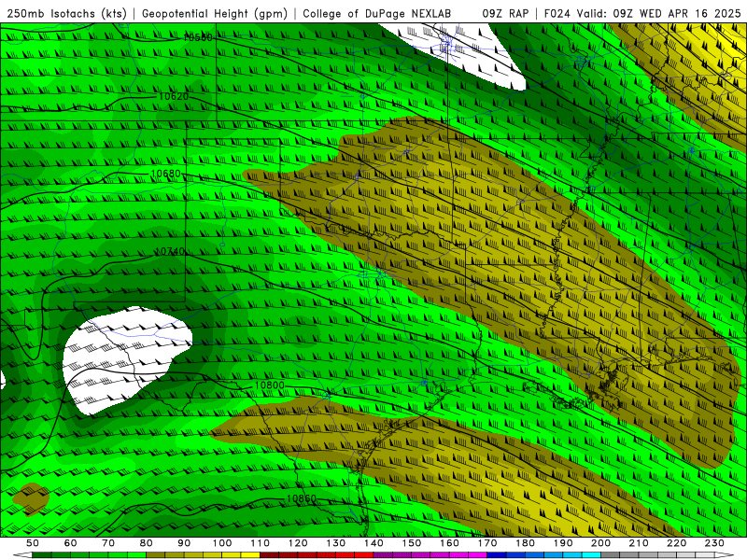Screen dimensions: 747x560
Task: Click the dark red swatch starting at 110
Action: pyautogui.click(x=269, y=554)
